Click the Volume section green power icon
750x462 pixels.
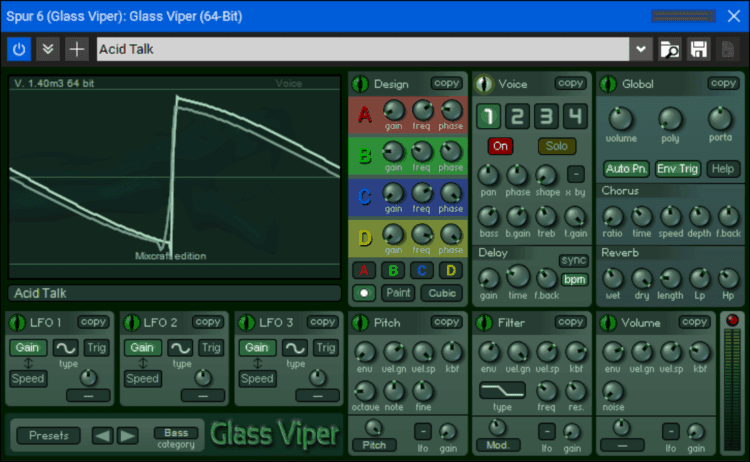[608, 323]
